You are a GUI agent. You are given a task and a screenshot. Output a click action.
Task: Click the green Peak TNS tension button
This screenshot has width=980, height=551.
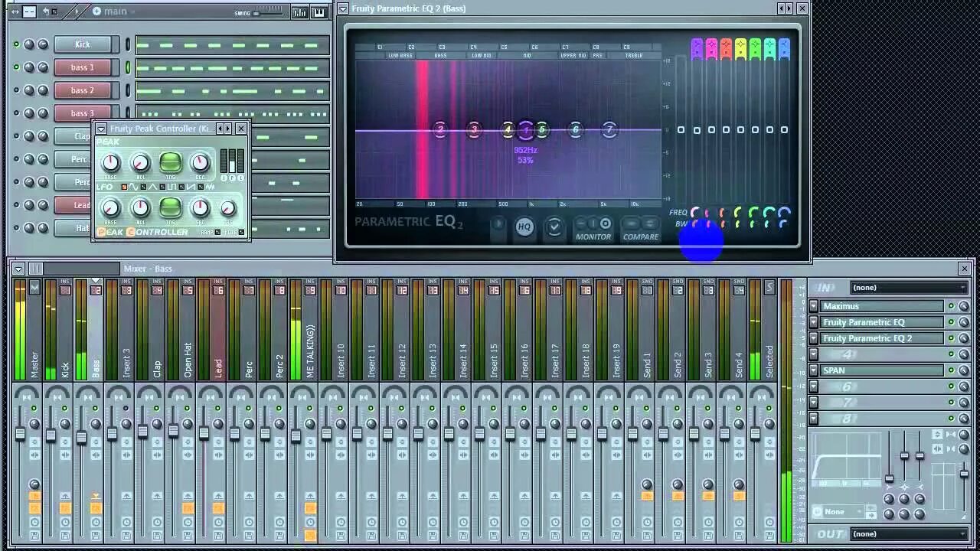pos(170,162)
